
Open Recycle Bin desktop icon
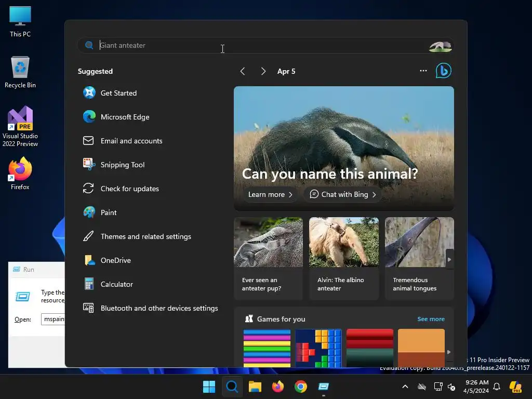click(x=20, y=72)
